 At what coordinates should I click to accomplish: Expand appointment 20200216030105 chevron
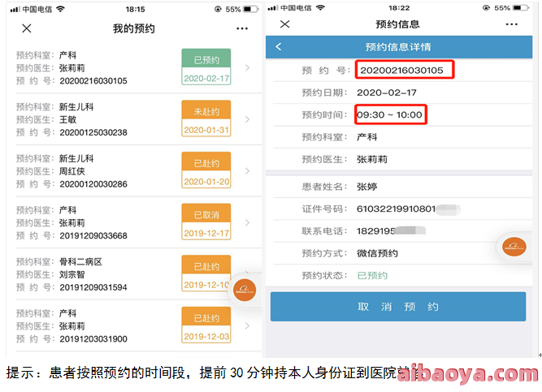(x=247, y=67)
